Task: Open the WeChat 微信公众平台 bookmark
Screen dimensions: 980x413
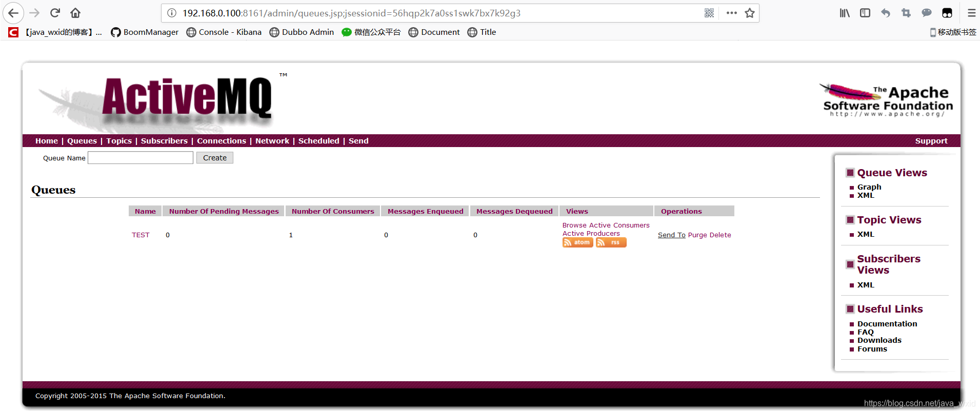Action: (x=371, y=32)
